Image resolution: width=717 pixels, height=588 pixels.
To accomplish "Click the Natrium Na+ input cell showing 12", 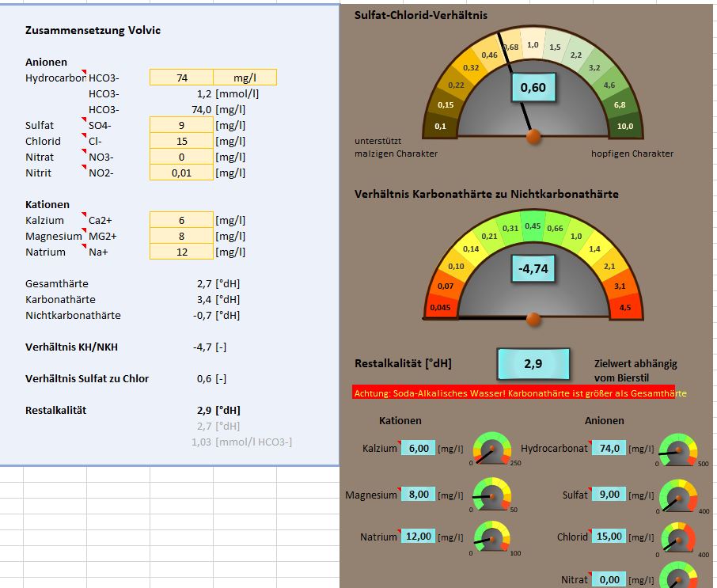I will click(x=181, y=252).
